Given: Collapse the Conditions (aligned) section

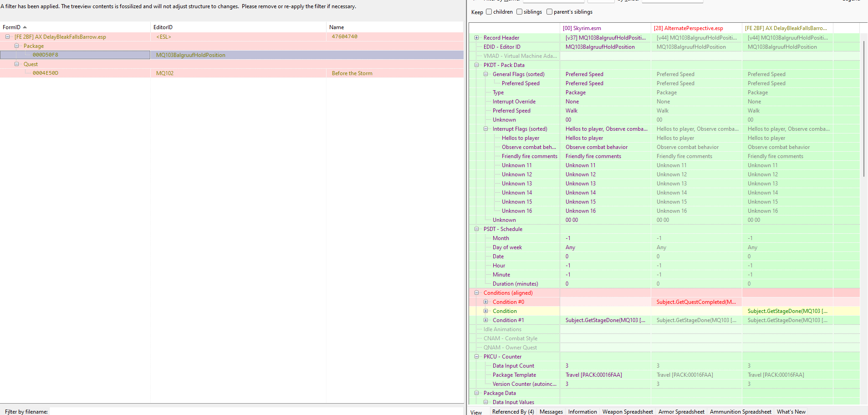Looking at the screenshot, I should [x=476, y=293].
